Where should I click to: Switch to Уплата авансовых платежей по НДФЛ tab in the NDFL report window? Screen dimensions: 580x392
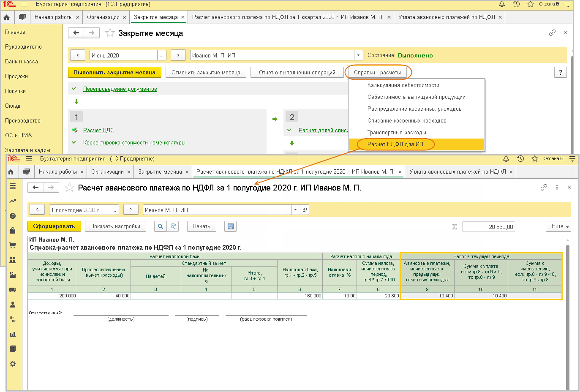pyautogui.click(x=457, y=172)
